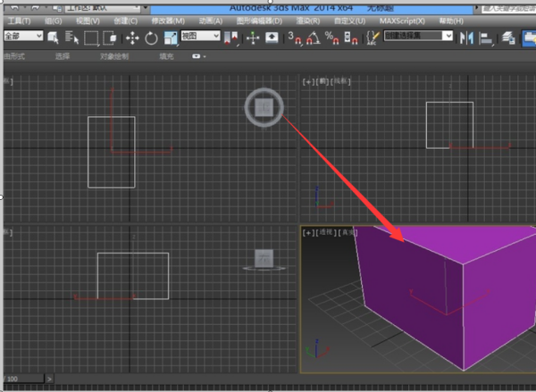Viewport: 536px width, 392px height.
Task: Click the Use Pivot Point Center icon
Action: [x=231, y=38]
